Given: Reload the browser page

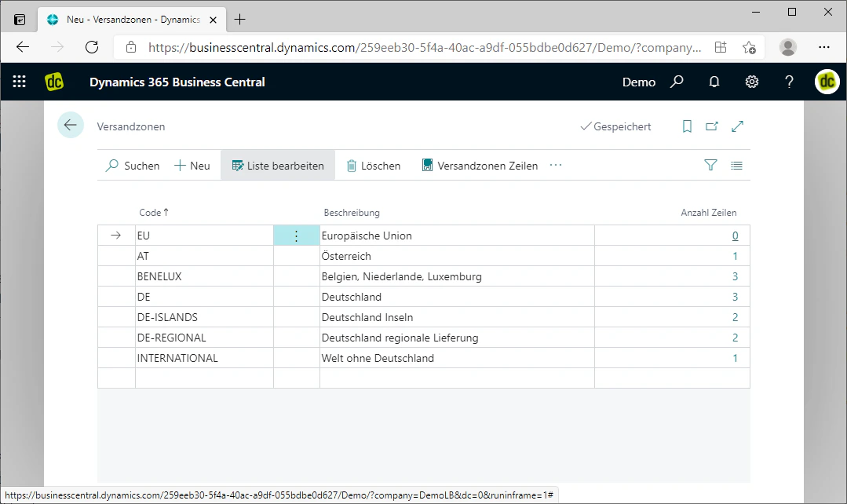Looking at the screenshot, I should (x=92, y=47).
